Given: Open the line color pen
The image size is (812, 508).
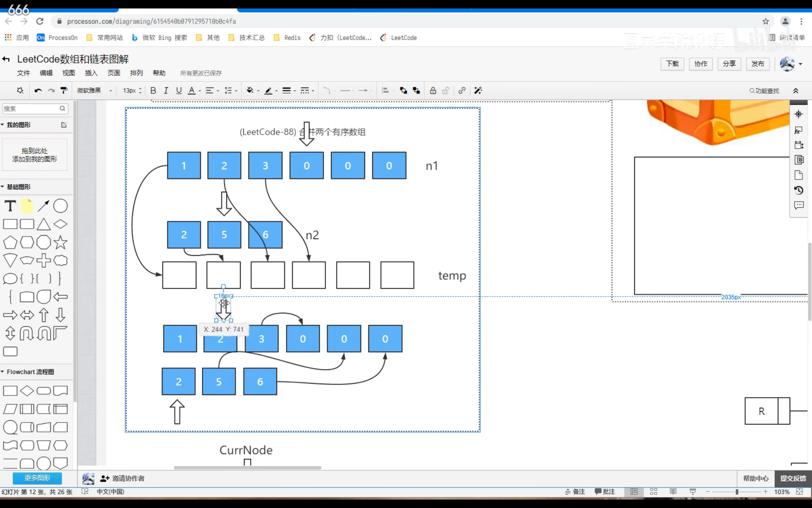Looking at the screenshot, I should click(271, 90).
